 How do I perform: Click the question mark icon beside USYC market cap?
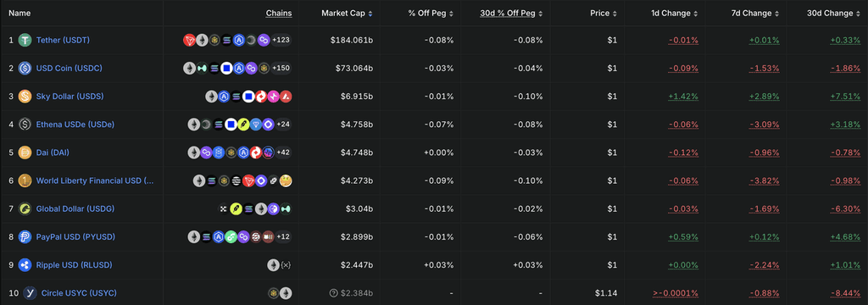tap(333, 293)
